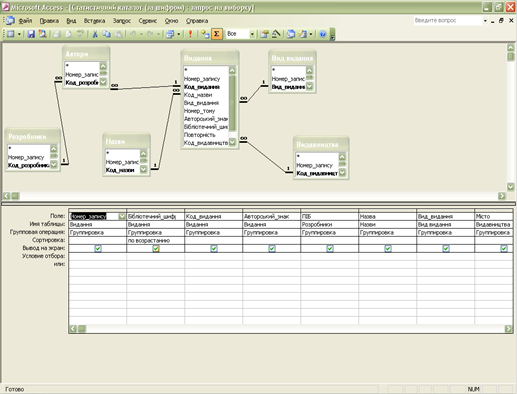
Task: Click the Database Window icon
Action: pos(291,34)
